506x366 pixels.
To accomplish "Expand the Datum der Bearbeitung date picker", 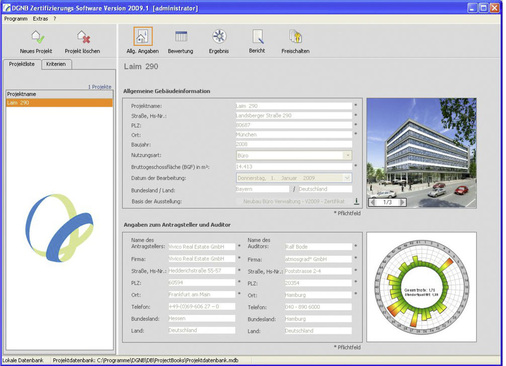I will 347,178.
